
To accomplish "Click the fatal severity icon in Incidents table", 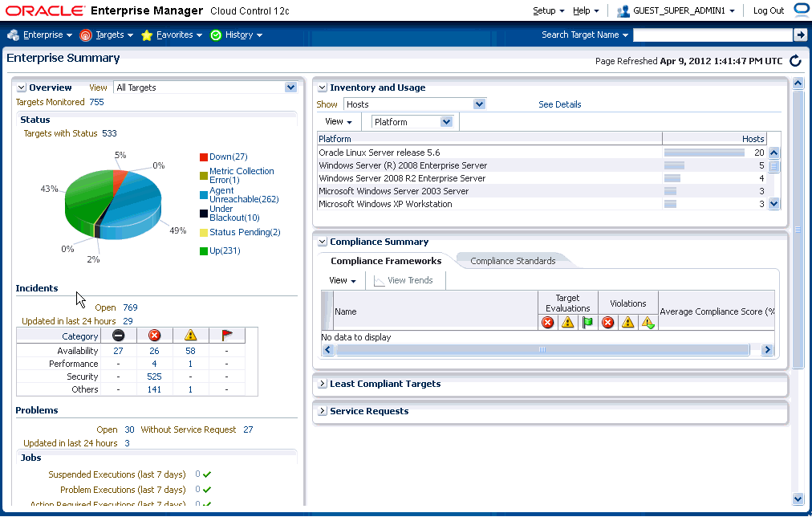I will (118, 336).
